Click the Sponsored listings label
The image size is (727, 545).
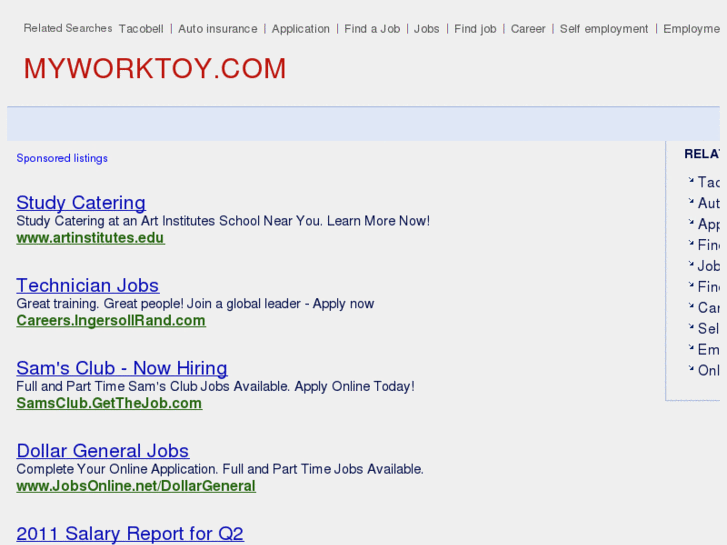tap(62, 158)
